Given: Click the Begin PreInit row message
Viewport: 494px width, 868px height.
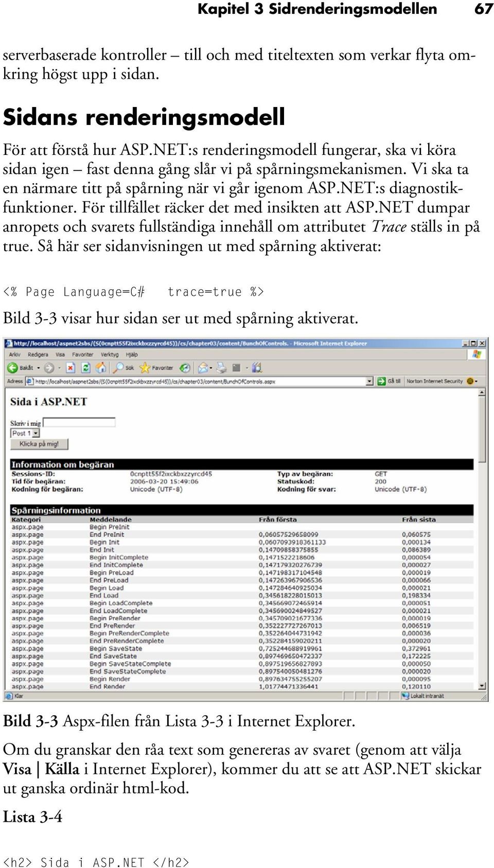Looking at the screenshot, I should point(110,527).
